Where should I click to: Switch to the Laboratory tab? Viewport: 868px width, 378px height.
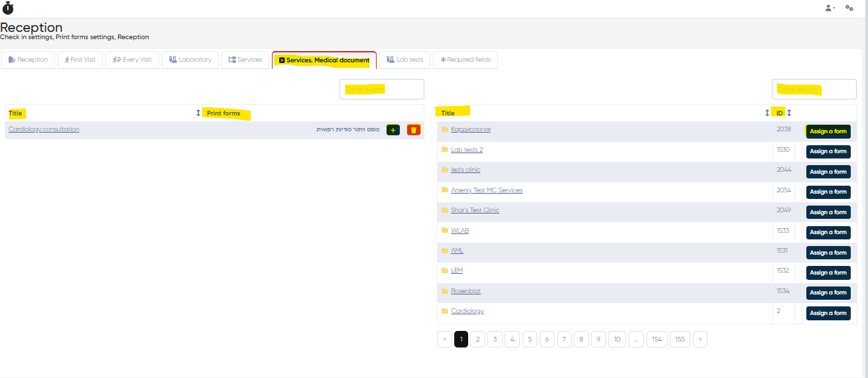[190, 60]
